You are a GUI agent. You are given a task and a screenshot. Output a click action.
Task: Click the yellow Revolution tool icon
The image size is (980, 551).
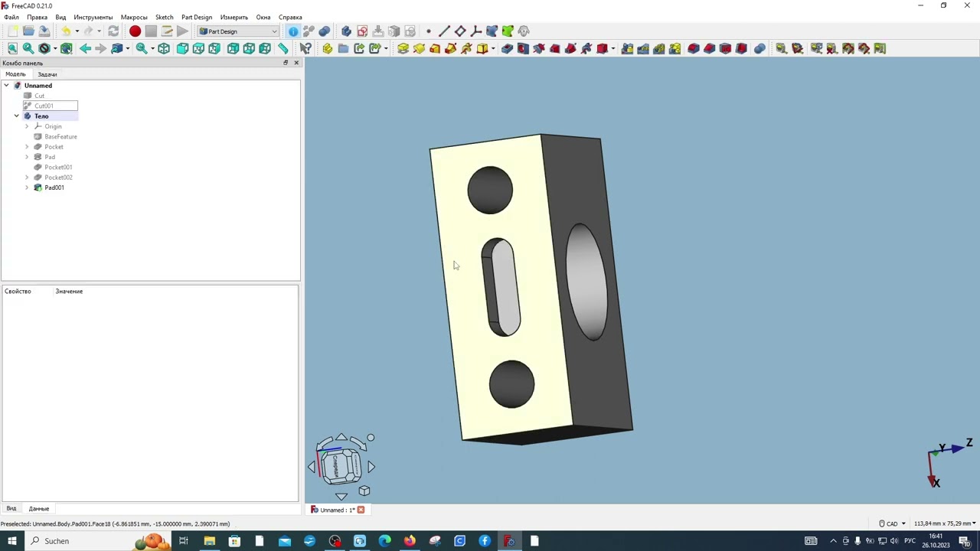pos(420,49)
